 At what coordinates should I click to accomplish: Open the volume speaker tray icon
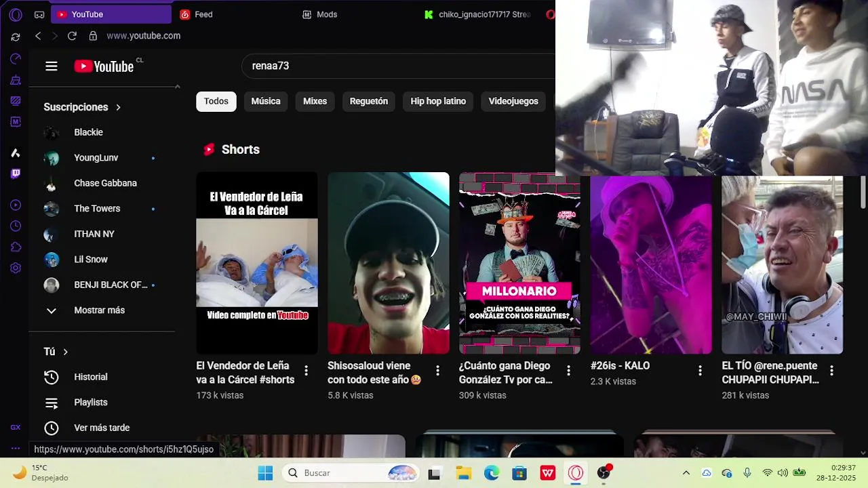pyautogui.click(x=783, y=473)
